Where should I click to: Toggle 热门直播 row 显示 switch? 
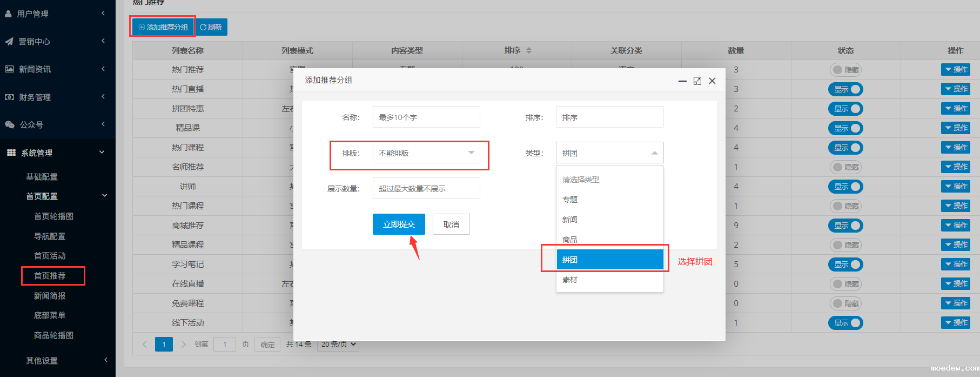(845, 89)
